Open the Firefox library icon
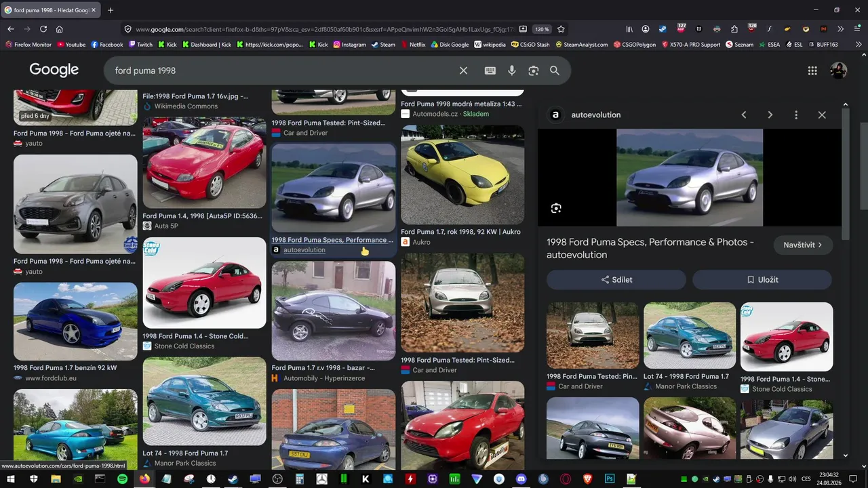The height and width of the screenshot is (488, 868). (629, 29)
